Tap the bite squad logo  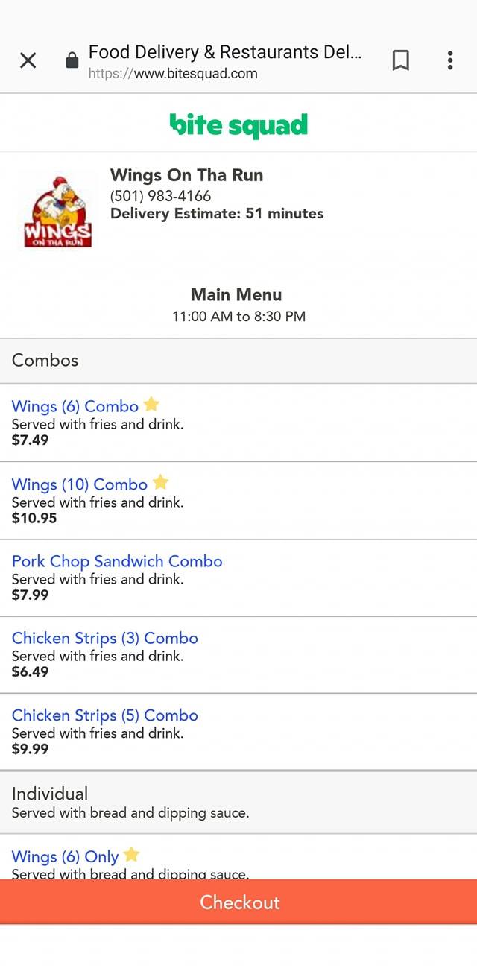238,124
